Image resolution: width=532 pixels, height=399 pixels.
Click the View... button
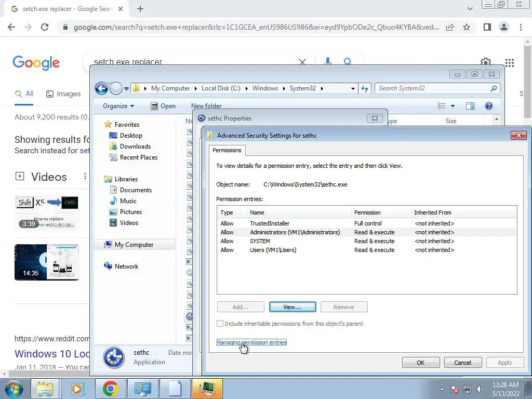(x=292, y=307)
